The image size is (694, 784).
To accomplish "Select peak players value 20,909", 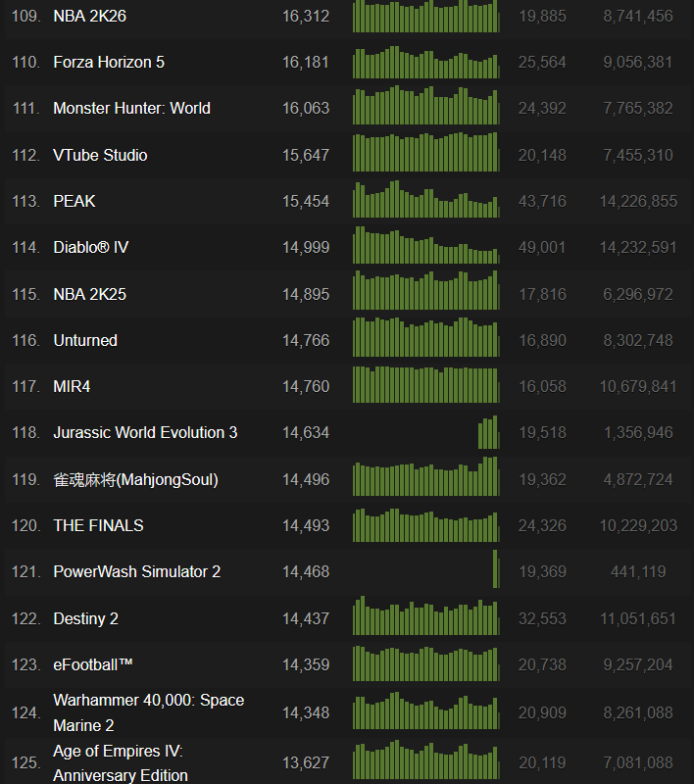I will tap(542, 712).
